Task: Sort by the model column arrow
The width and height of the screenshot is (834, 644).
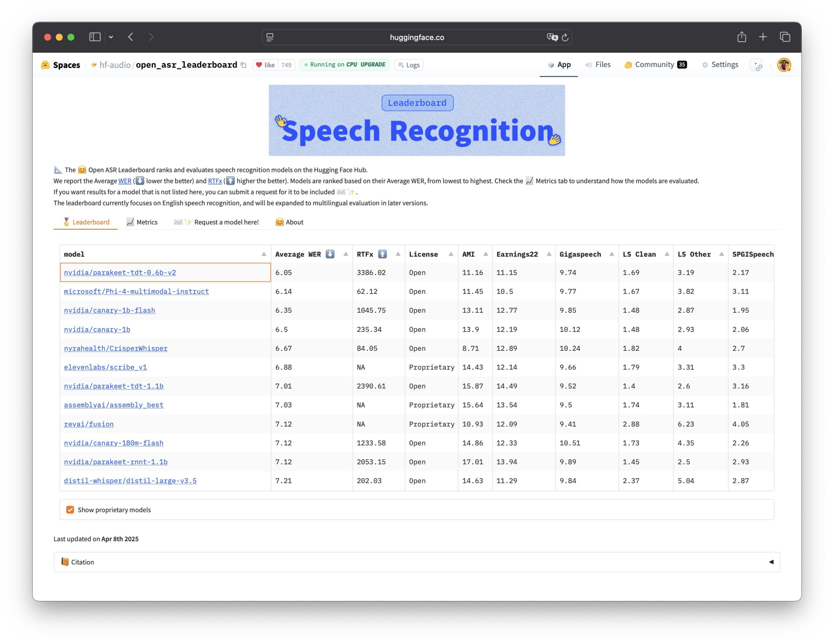Action: [264, 254]
